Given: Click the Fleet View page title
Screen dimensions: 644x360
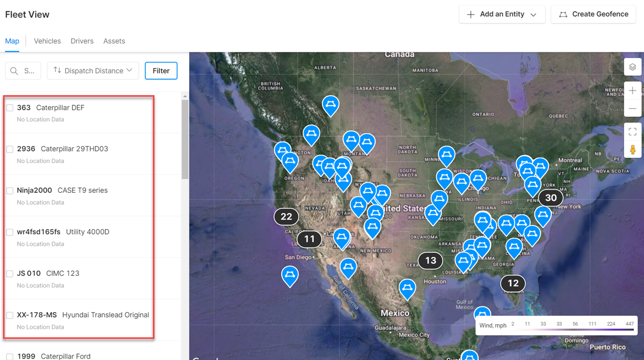Looking at the screenshot, I should (x=27, y=15).
